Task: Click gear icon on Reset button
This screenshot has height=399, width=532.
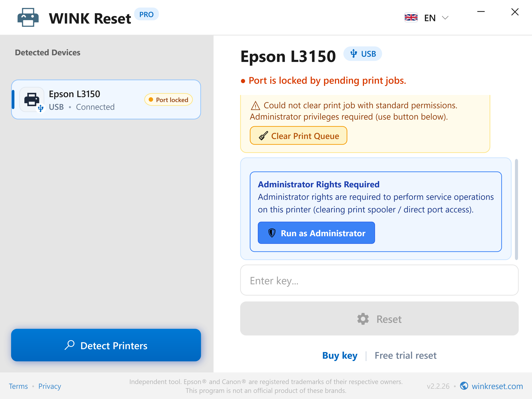Action: click(363, 319)
